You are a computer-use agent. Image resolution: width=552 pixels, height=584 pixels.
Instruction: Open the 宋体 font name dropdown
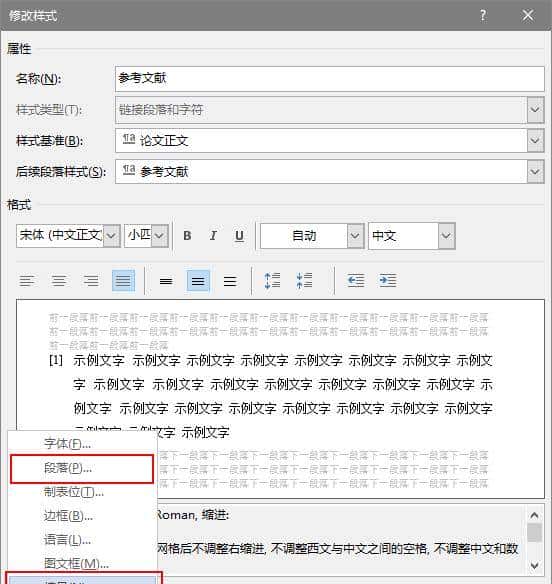(x=111, y=236)
